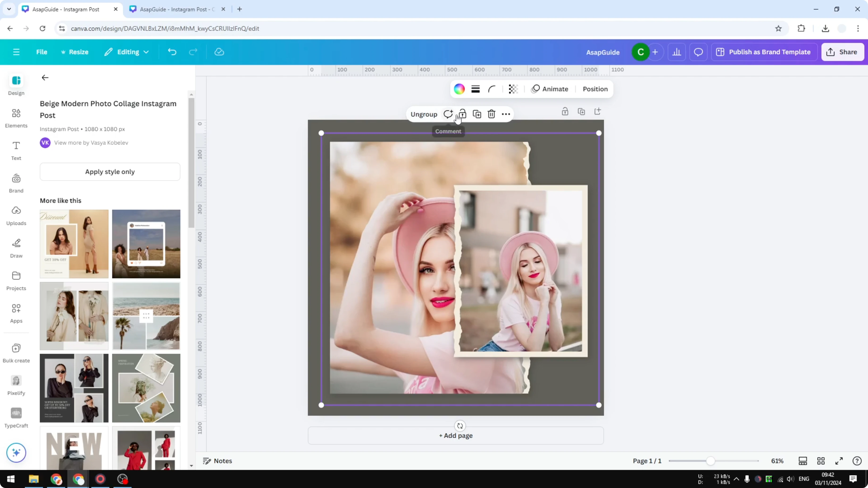Open the File menu

pyautogui.click(x=42, y=52)
